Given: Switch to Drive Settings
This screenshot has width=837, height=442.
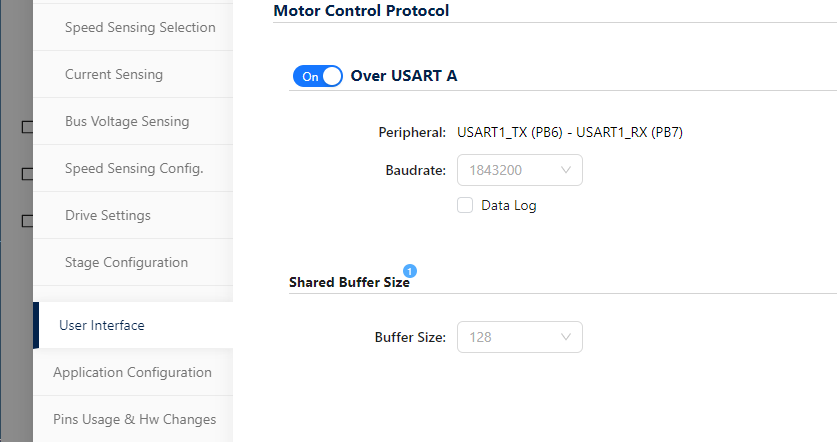Looking at the screenshot, I should pyautogui.click(x=108, y=215).
